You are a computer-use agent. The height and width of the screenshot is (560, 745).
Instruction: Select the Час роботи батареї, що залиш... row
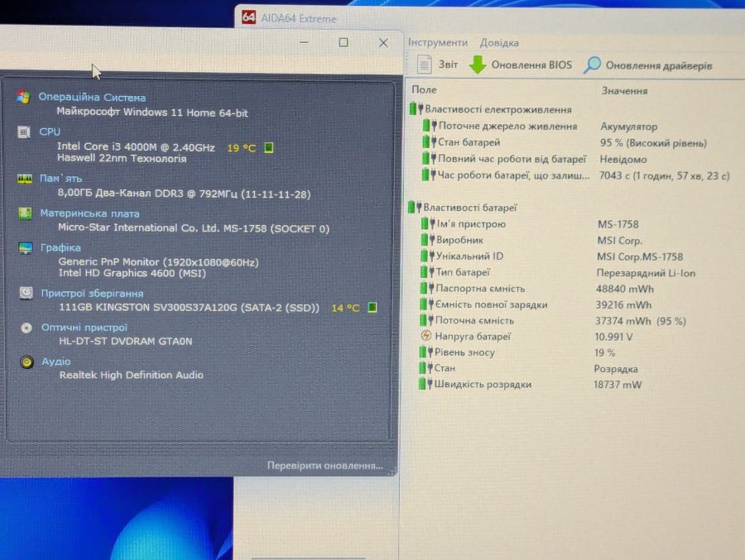(575, 175)
